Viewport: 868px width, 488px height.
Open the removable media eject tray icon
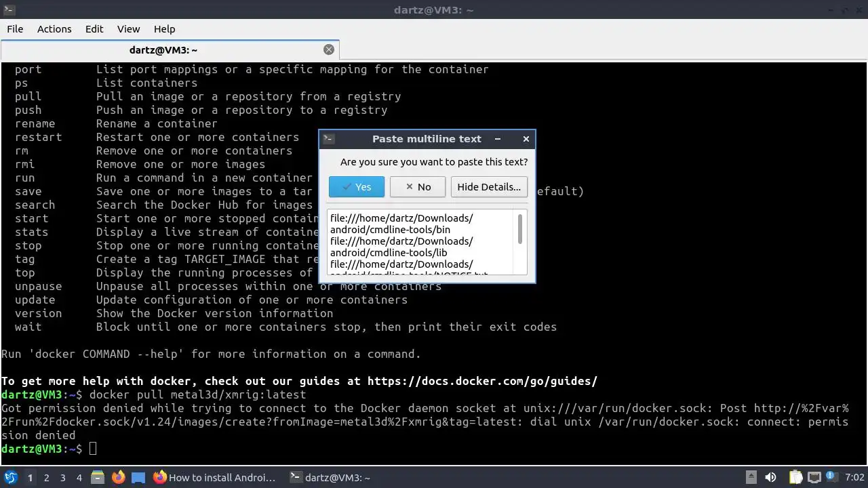(x=751, y=477)
